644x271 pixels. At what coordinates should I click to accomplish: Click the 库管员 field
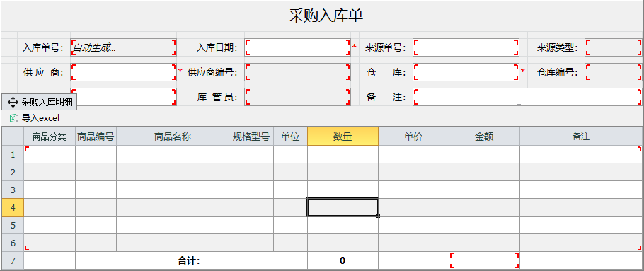298,97
